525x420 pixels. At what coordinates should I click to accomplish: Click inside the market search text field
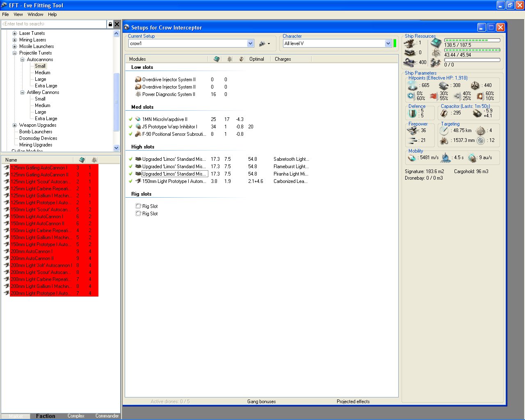click(x=54, y=24)
